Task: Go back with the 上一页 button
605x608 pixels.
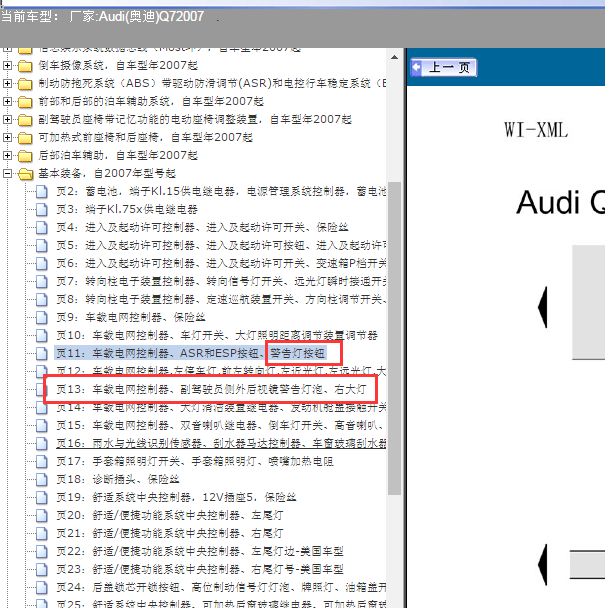Action: point(443,67)
